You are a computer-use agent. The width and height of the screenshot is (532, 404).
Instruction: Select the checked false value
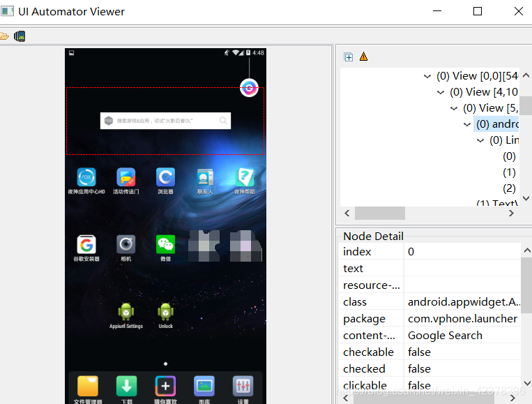462,368
